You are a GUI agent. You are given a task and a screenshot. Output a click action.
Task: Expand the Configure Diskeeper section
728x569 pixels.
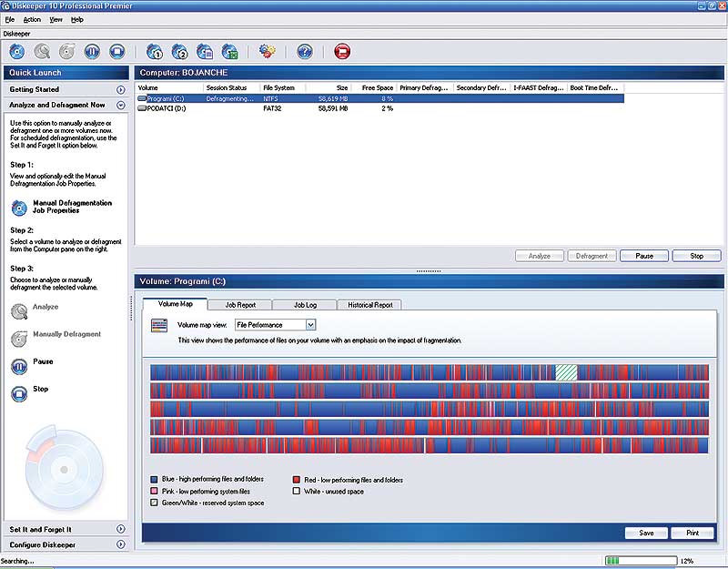121,544
